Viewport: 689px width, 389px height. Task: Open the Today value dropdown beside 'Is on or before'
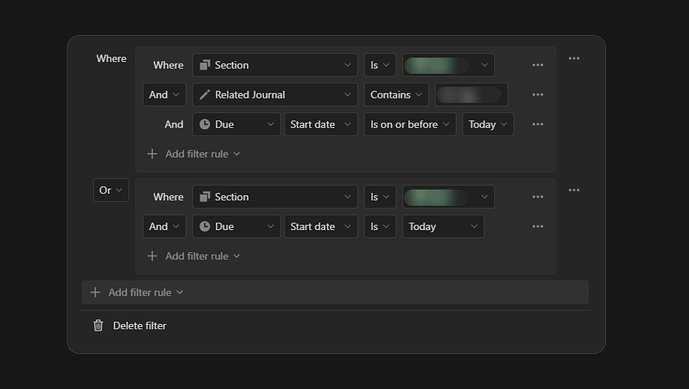click(x=488, y=124)
